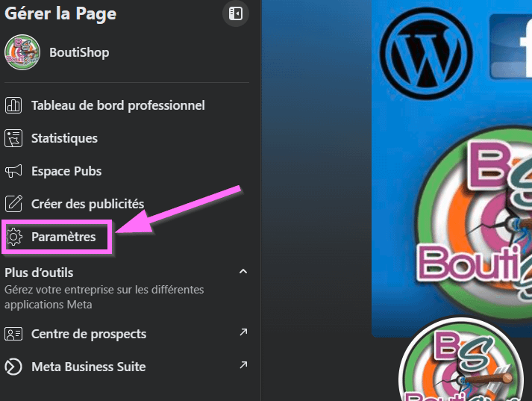Click the external arrow beside Meta Business Suite
Image resolution: width=532 pixels, height=401 pixels.
coord(242,365)
